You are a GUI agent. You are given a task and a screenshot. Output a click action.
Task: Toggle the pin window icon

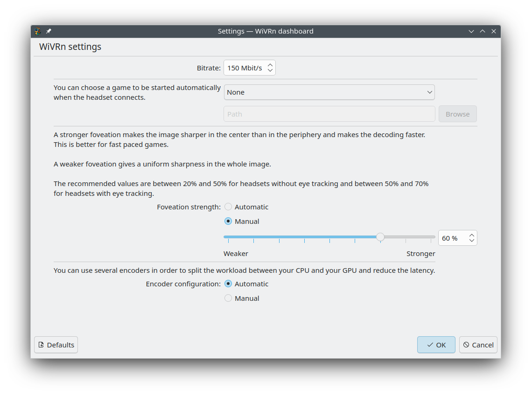[49, 31]
